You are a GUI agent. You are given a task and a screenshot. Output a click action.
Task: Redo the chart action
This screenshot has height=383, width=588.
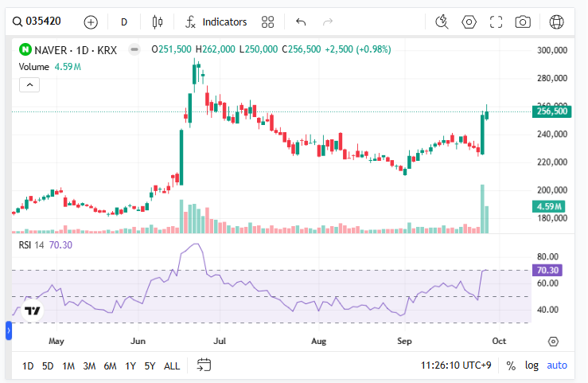click(328, 22)
